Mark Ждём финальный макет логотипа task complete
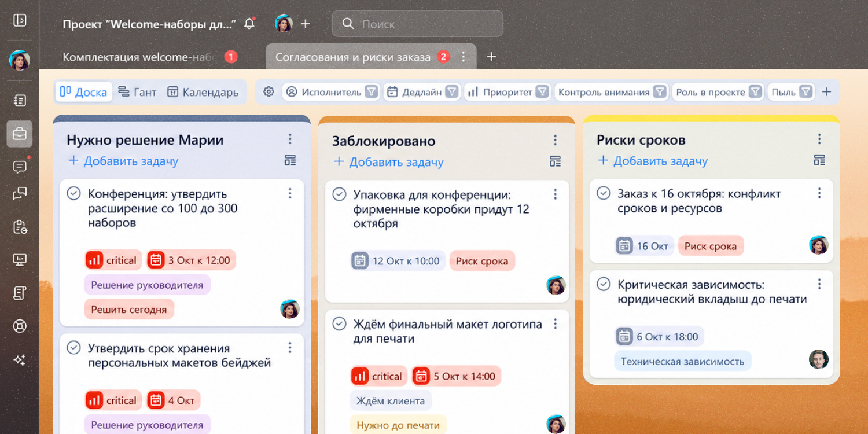 [x=339, y=323]
